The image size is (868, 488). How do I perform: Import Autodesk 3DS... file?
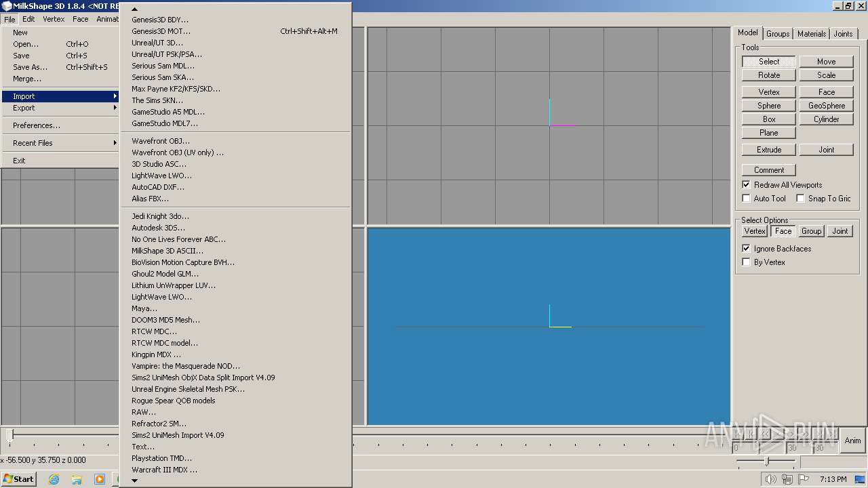(x=235, y=228)
